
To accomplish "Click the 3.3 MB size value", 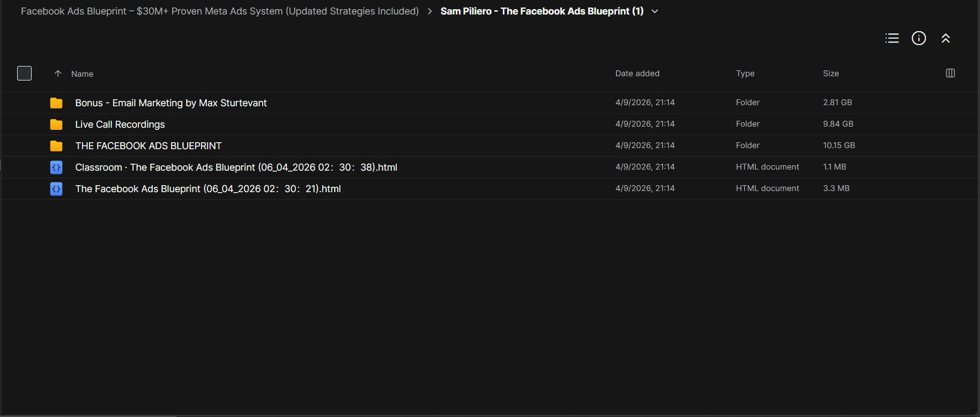I will 836,188.
